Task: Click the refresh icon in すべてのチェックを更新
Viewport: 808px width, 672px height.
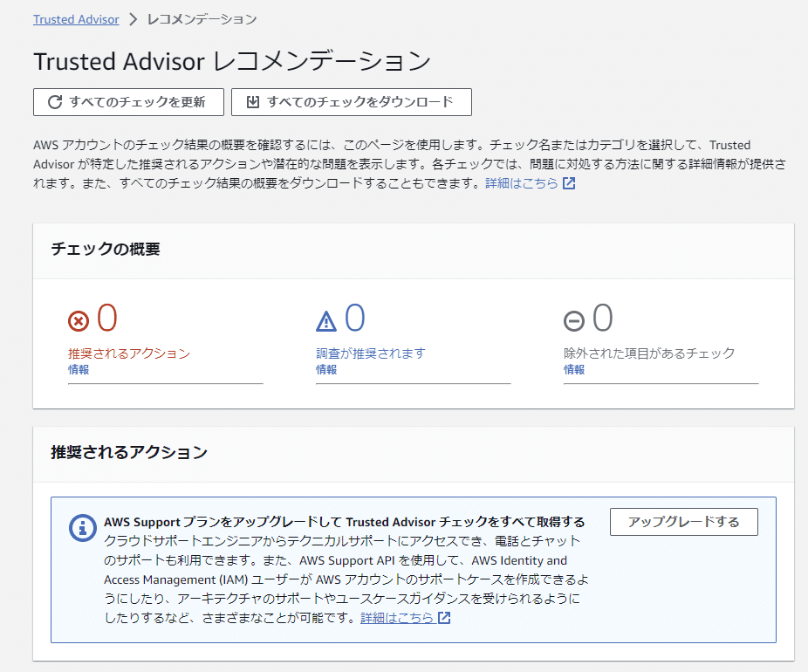Action: point(55,102)
